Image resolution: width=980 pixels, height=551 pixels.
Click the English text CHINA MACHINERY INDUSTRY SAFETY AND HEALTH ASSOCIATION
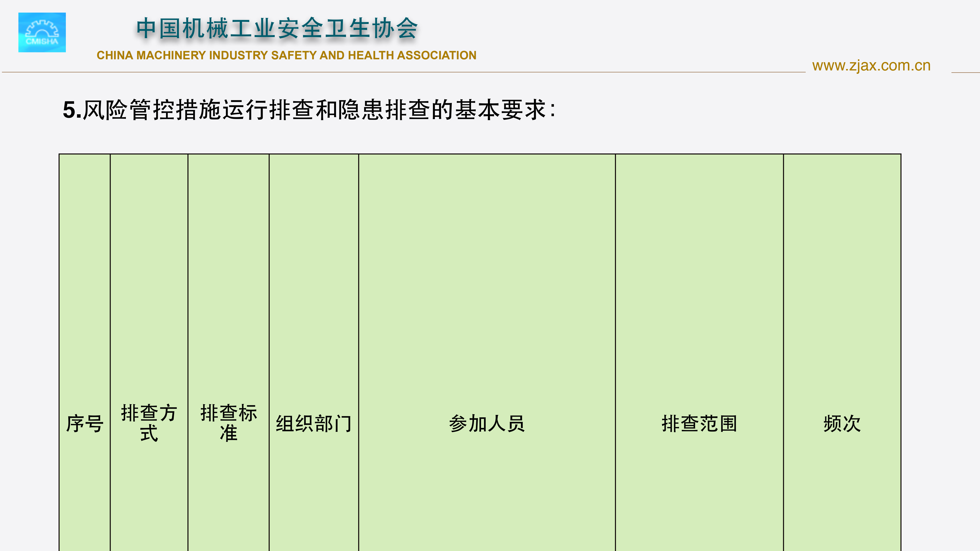pyautogui.click(x=286, y=55)
